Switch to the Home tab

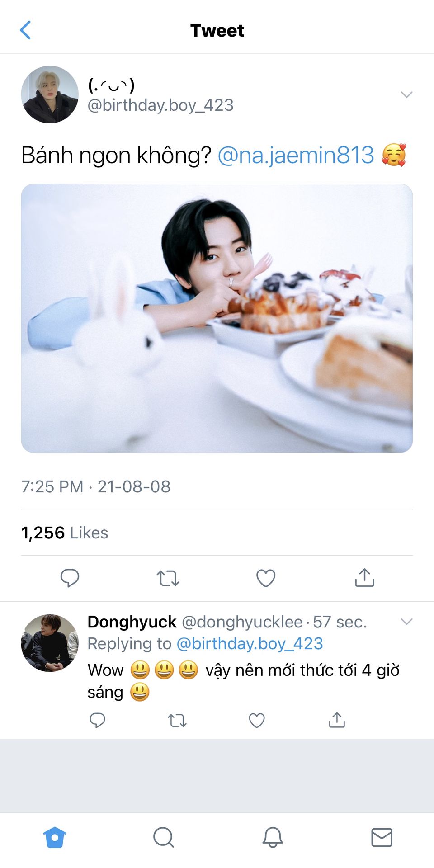coord(55,837)
